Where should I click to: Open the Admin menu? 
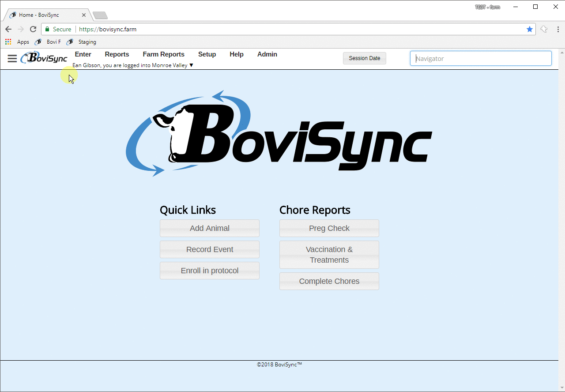pyautogui.click(x=267, y=54)
